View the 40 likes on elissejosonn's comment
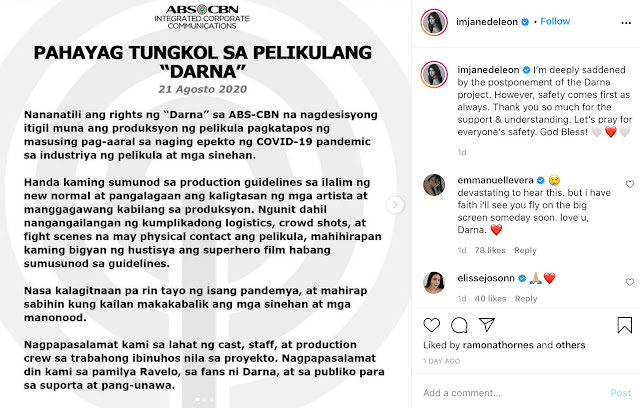Screen dimensions: 640x408 pyautogui.click(x=490, y=298)
